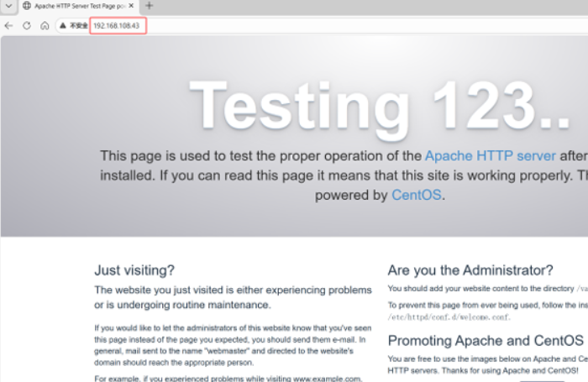Open the CentOS link

point(417,196)
